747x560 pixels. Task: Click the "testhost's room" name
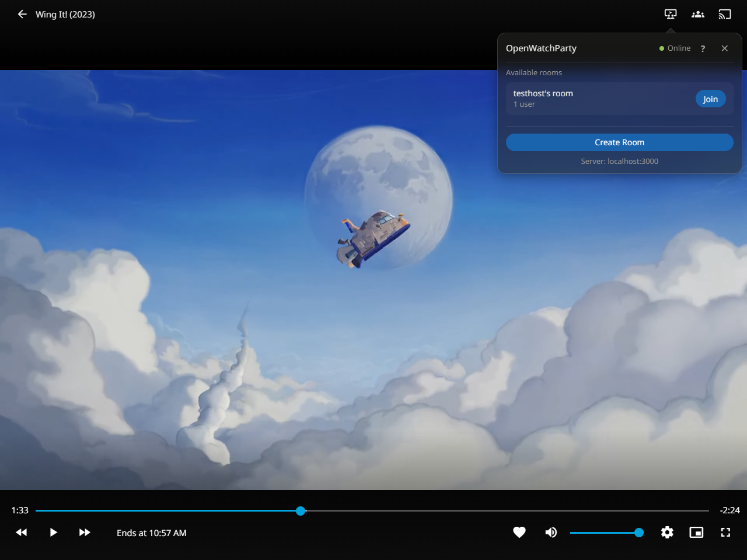pos(543,93)
